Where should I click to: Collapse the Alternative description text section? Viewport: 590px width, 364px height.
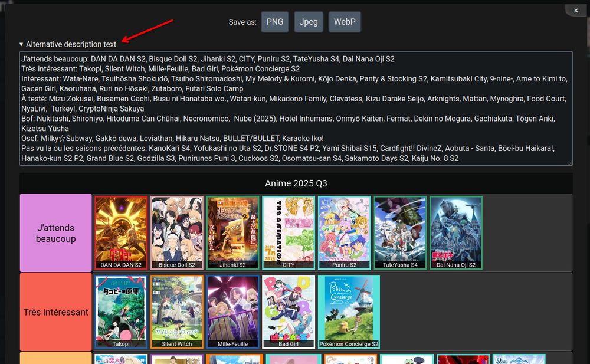68,44
